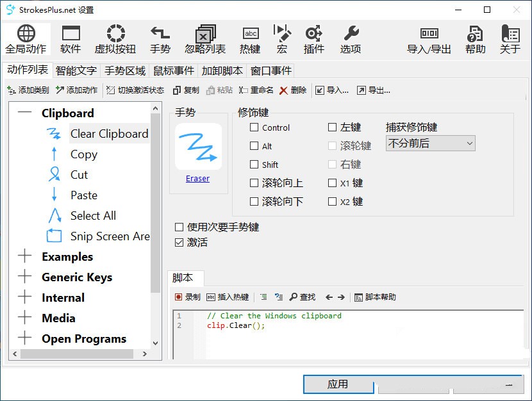Click the Eraser gesture preview thumbnail
The height and width of the screenshot is (401, 532).
pos(199,147)
